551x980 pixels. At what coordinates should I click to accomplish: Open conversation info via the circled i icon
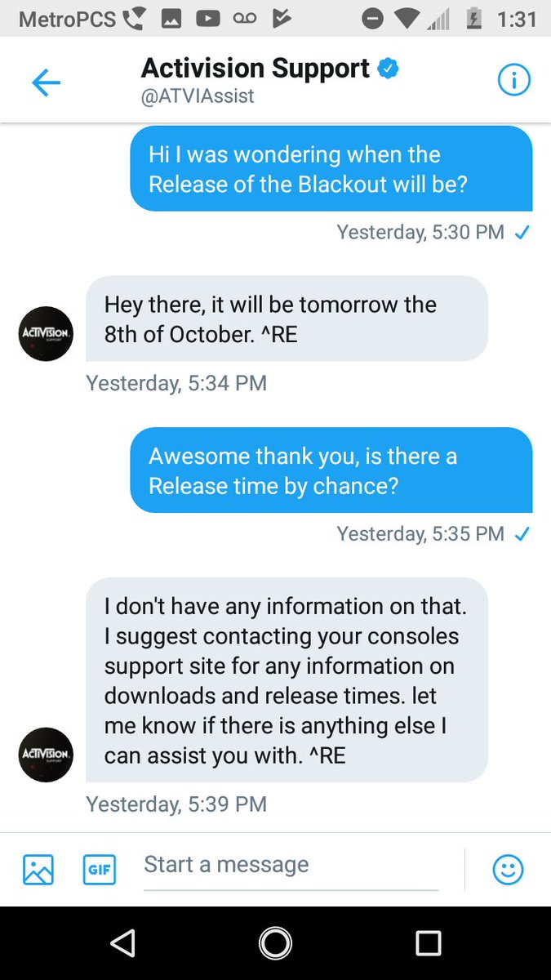513,80
